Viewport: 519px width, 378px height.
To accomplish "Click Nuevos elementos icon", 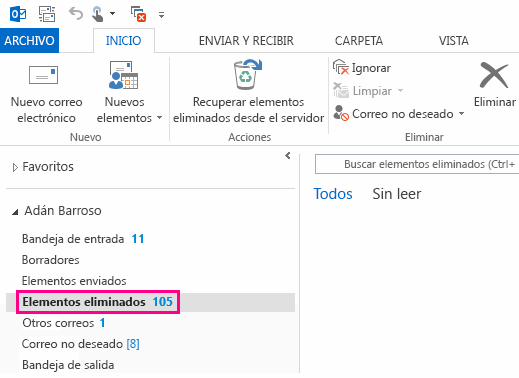I will (124, 75).
